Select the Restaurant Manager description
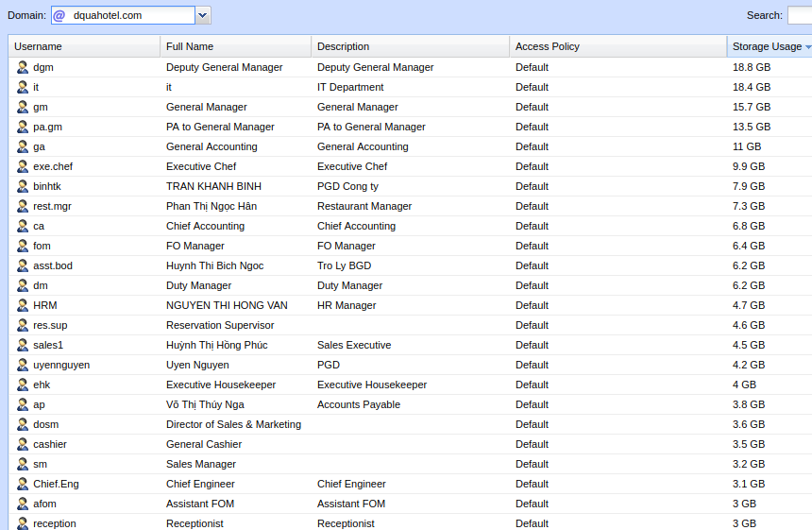Screen dimensions: 812x530 point(364,206)
